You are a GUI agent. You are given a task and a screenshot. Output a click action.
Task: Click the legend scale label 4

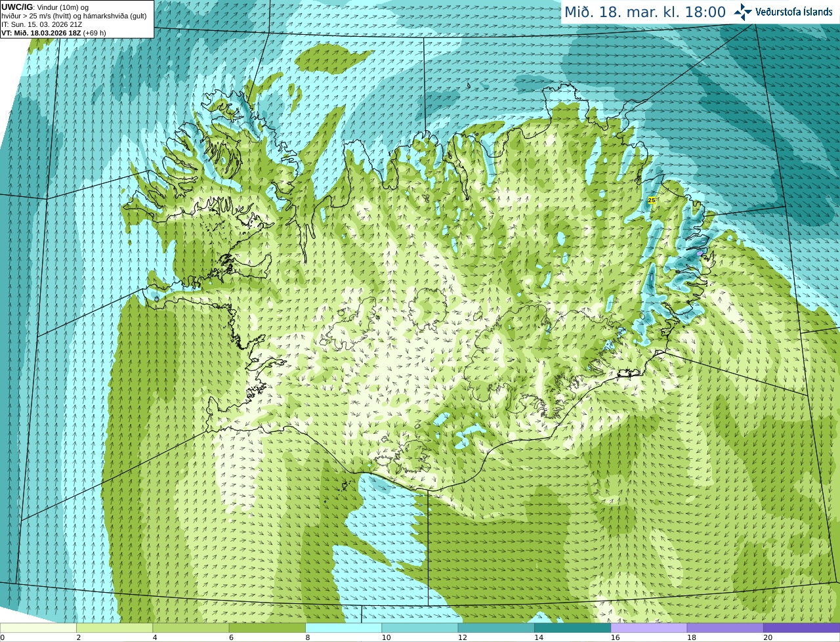155,637
